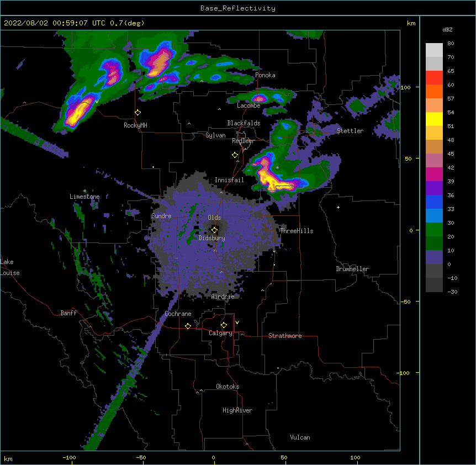Click the Vulcan town label

(x=300, y=437)
